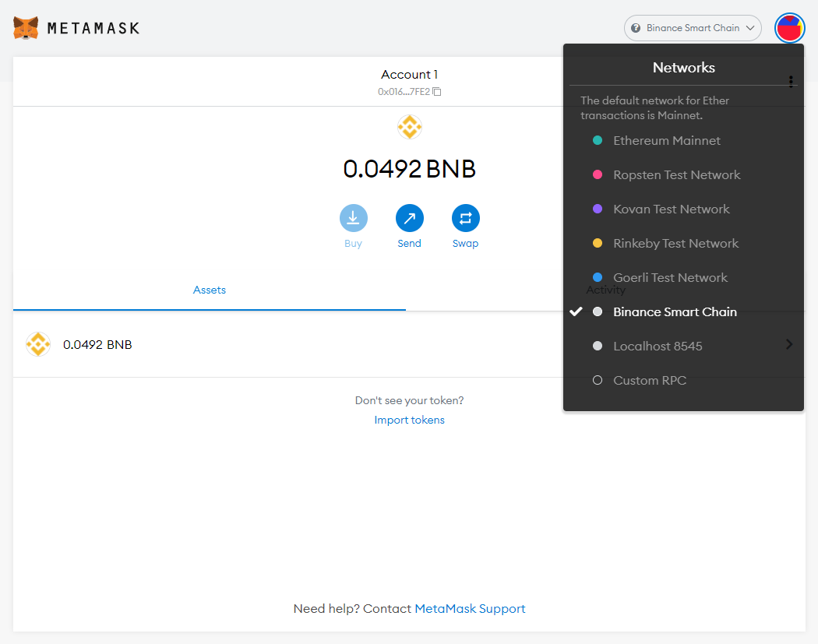Click the Buy download icon button
Image resolution: width=818 pixels, height=644 pixels.
[353, 218]
